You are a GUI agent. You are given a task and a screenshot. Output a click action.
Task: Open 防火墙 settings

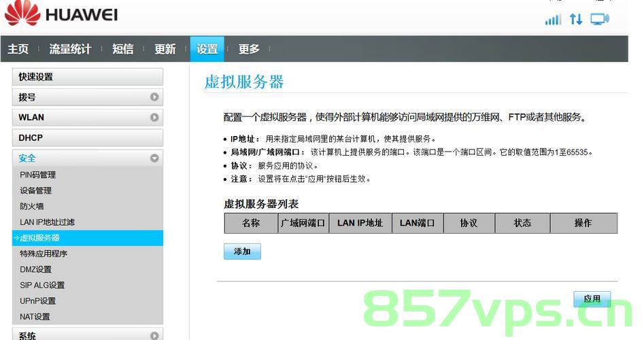[x=32, y=206]
